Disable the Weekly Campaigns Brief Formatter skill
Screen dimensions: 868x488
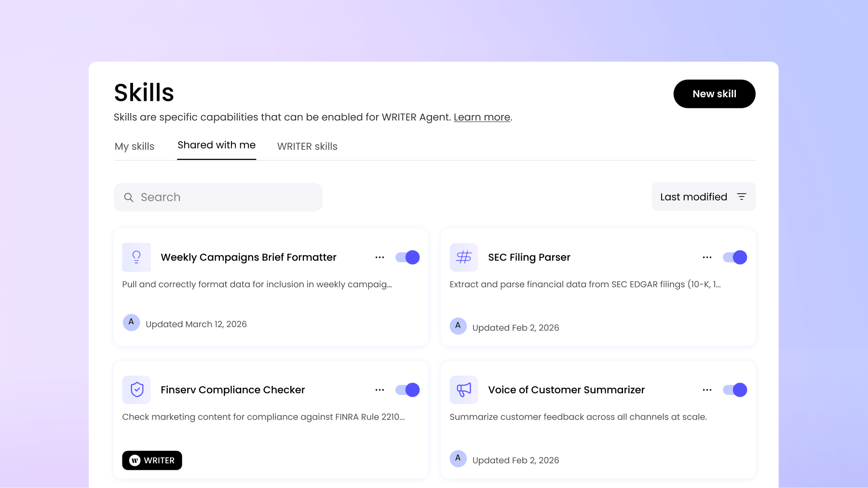pos(407,257)
